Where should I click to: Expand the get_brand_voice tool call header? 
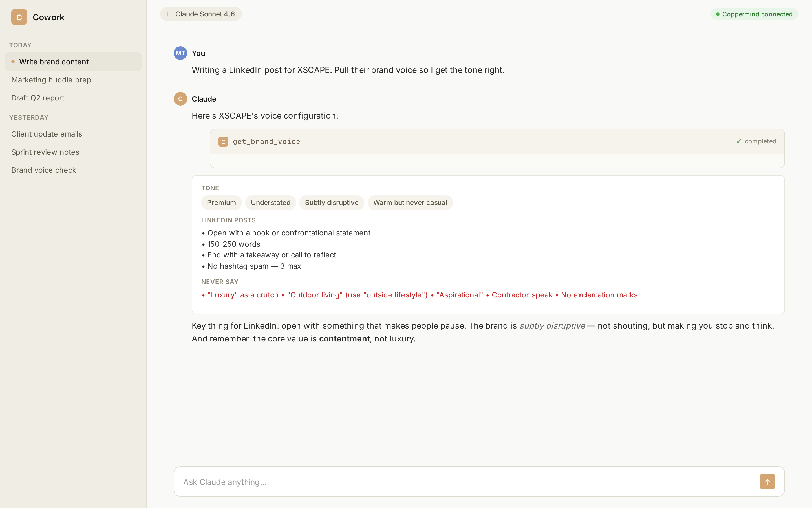pyautogui.click(x=497, y=141)
